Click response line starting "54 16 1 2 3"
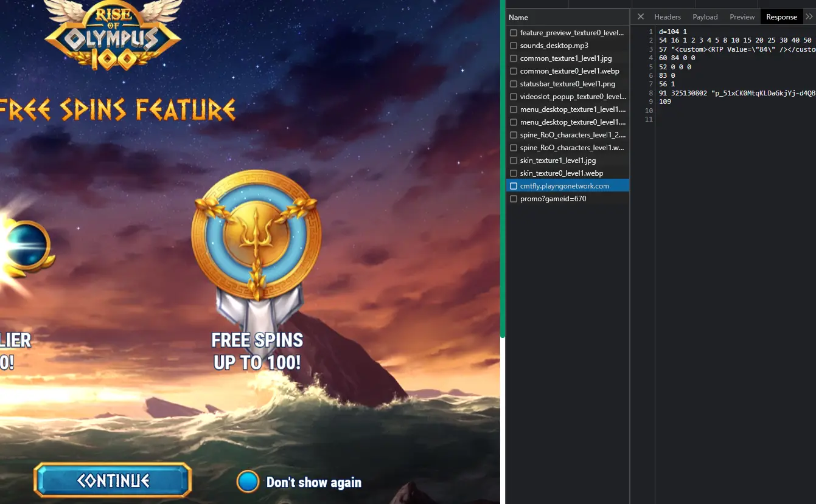Viewport: 816px width, 504px height. coord(735,40)
